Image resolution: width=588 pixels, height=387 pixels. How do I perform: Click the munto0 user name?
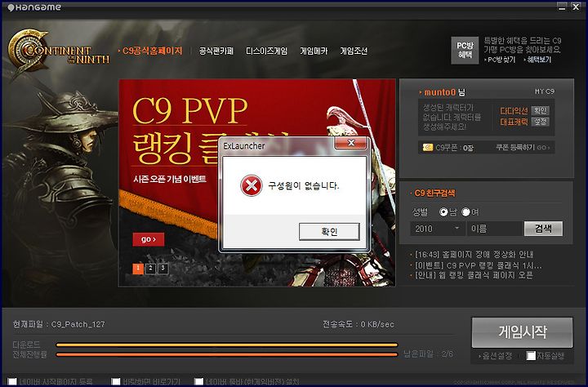pos(440,92)
